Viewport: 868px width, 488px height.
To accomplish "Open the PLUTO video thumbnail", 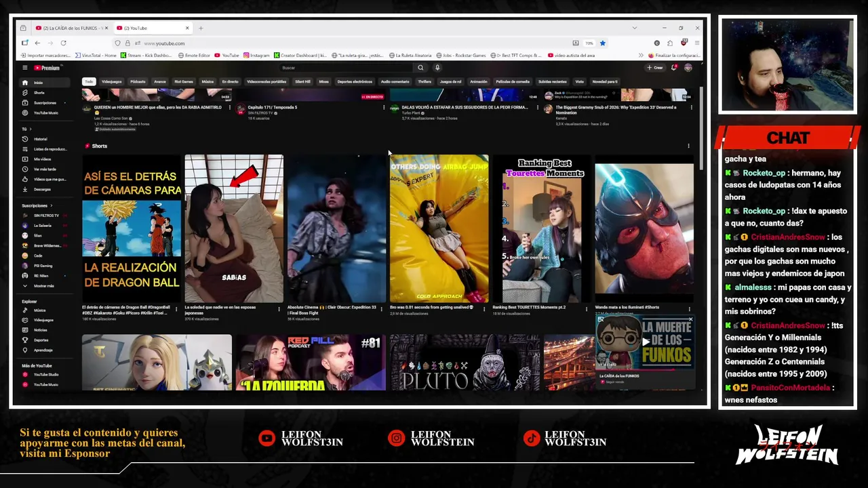I will tap(465, 363).
